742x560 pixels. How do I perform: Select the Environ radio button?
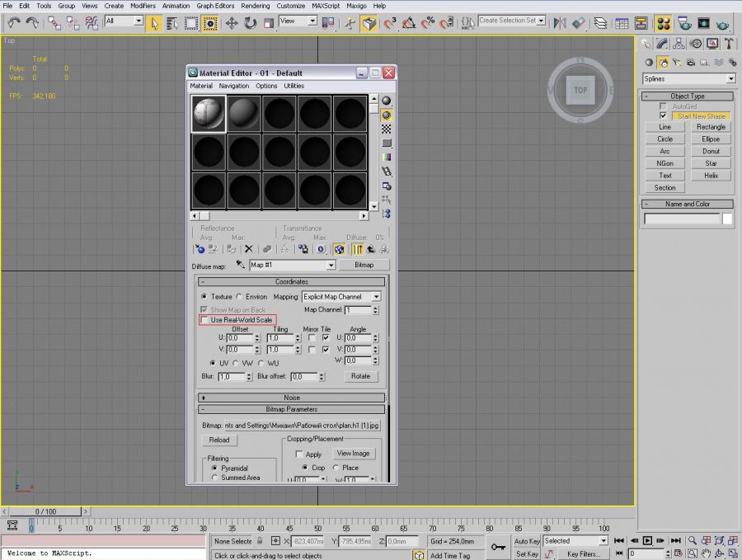(x=239, y=296)
